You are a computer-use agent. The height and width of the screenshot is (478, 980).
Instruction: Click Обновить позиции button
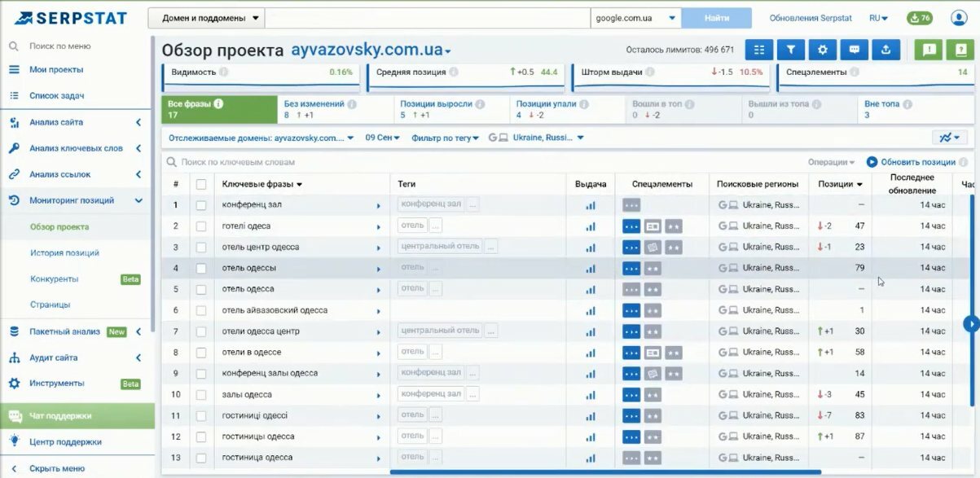click(x=911, y=162)
